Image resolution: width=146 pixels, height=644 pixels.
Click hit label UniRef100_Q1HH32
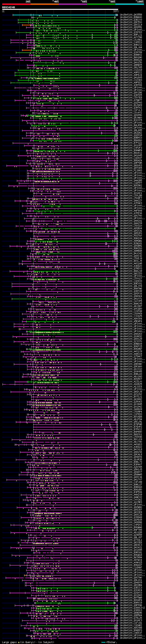click(131, 337)
